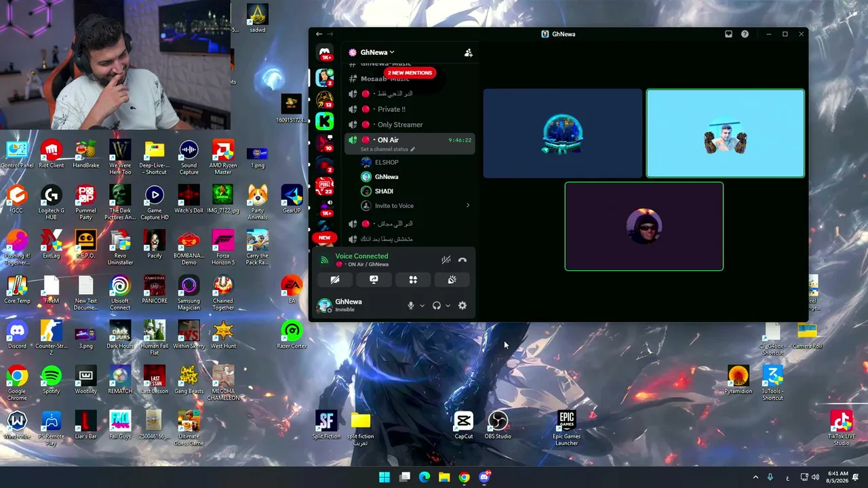
Task: Select the ExitLag desktop icon
Action: [52, 245]
